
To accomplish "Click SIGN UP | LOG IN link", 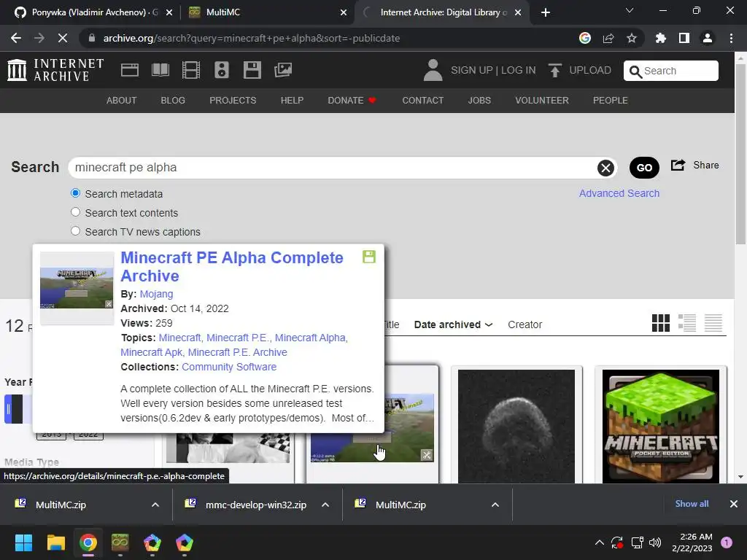I will (x=494, y=70).
